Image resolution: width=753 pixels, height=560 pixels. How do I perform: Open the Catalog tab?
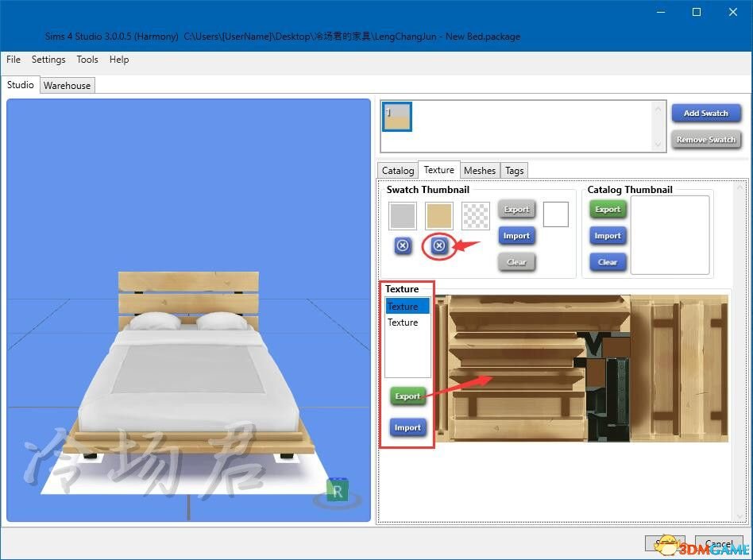click(x=398, y=171)
